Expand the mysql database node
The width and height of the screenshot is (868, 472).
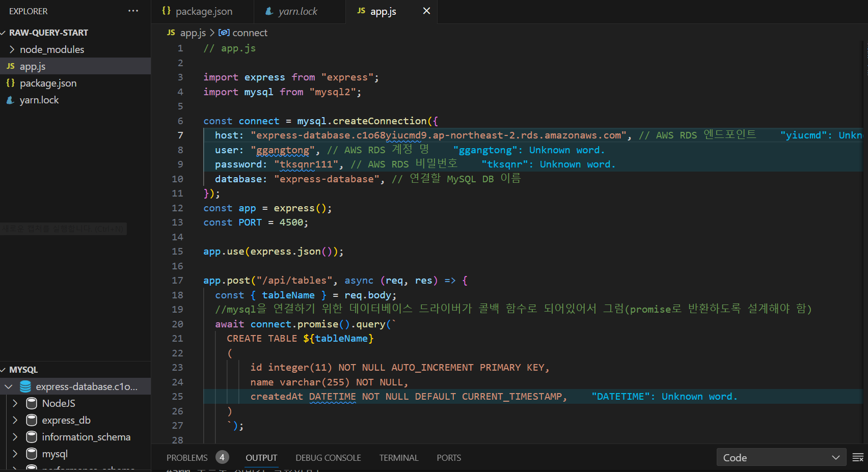(x=15, y=454)
